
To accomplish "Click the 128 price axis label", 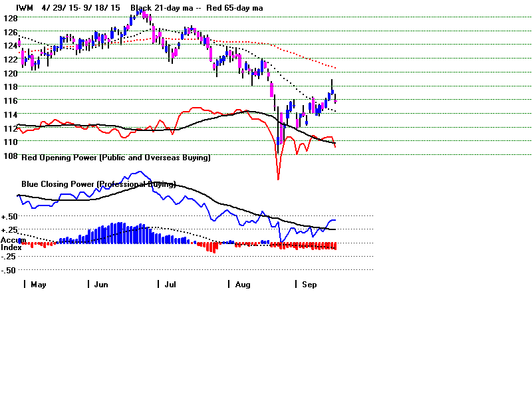I will (11, 19).
